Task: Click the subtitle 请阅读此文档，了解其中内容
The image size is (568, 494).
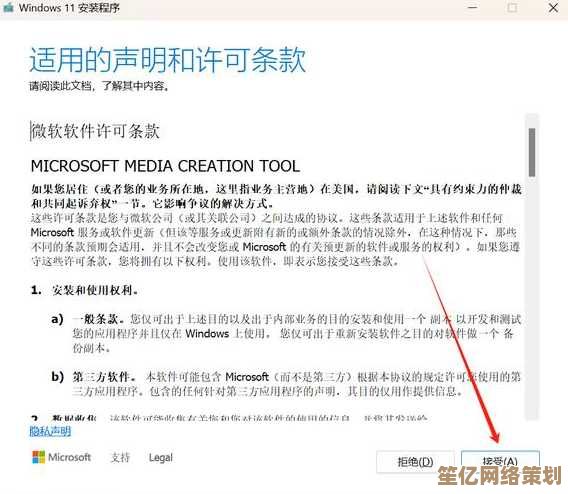Action: click(99, 86)
